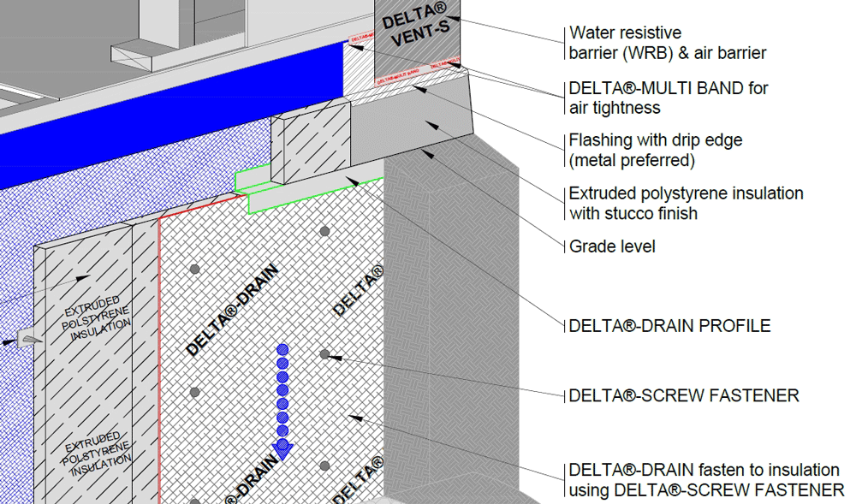856x504 pixels.
Task: Click the 'Flashing with drip edge (metal preferred)' label
Action: (x=655, y=150)
